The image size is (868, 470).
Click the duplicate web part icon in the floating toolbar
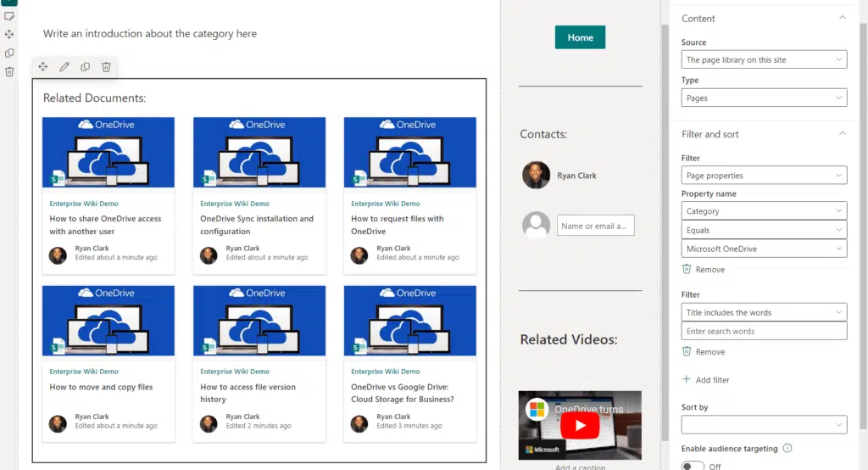click(86, 66)
